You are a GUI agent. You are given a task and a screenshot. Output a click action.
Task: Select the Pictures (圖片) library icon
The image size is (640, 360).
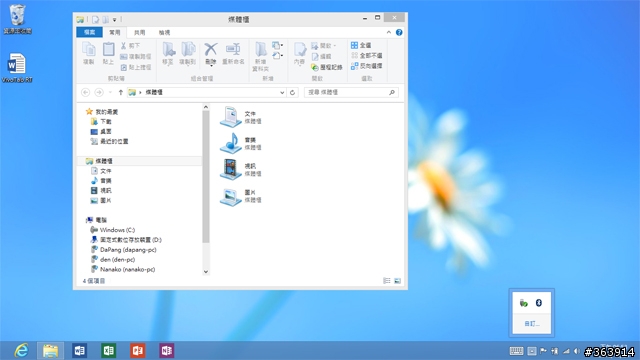pos(231,196)
